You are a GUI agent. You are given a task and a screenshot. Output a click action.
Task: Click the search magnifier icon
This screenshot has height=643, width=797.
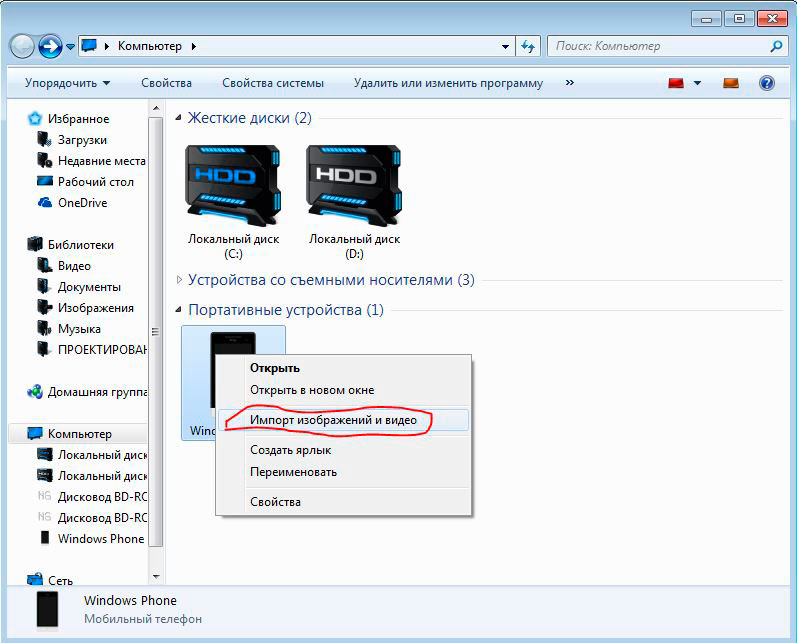[x=776, y=46]
